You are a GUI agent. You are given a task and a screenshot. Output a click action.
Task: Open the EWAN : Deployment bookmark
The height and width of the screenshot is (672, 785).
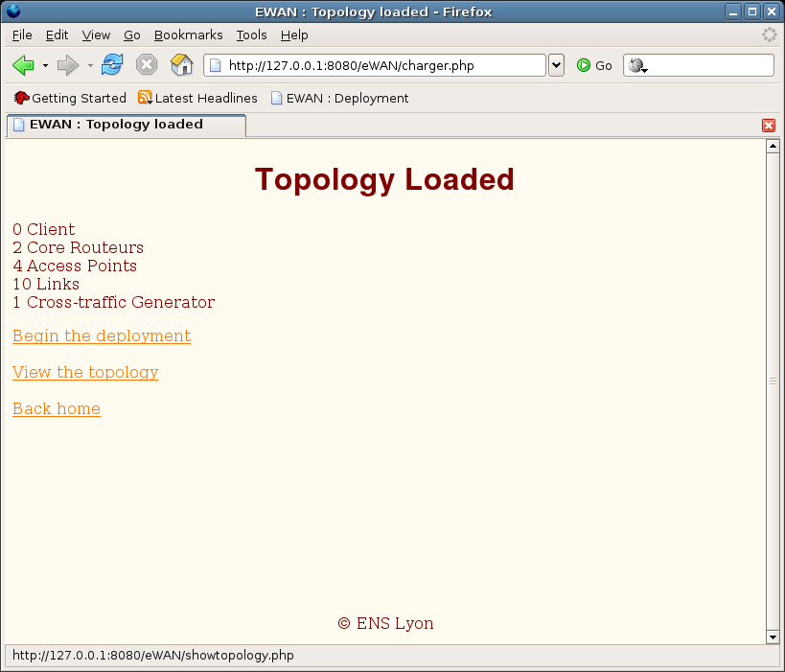[x=340, y=98]
